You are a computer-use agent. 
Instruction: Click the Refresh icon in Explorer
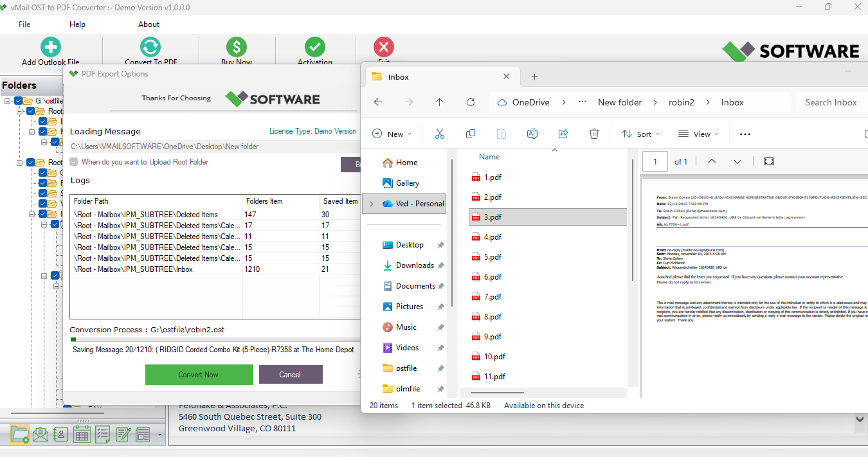[471, 102]
